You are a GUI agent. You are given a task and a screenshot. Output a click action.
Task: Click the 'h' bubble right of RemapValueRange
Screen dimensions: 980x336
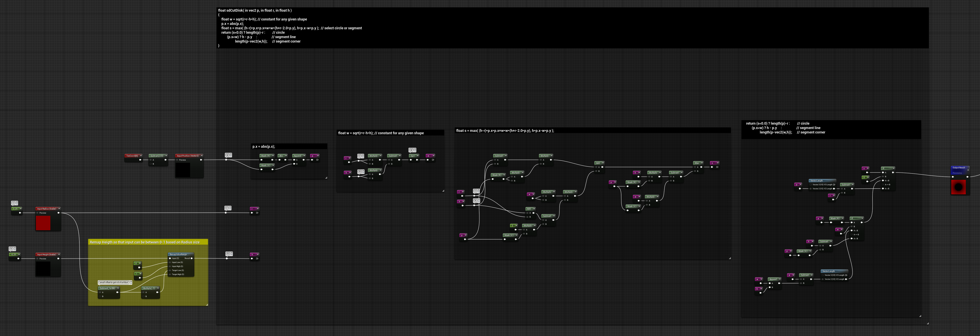coord(229,254)
